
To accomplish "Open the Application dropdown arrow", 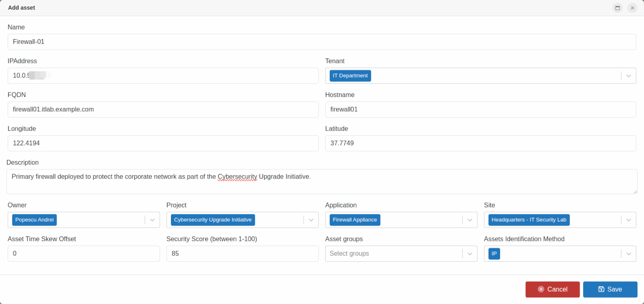I will point(470,220).
